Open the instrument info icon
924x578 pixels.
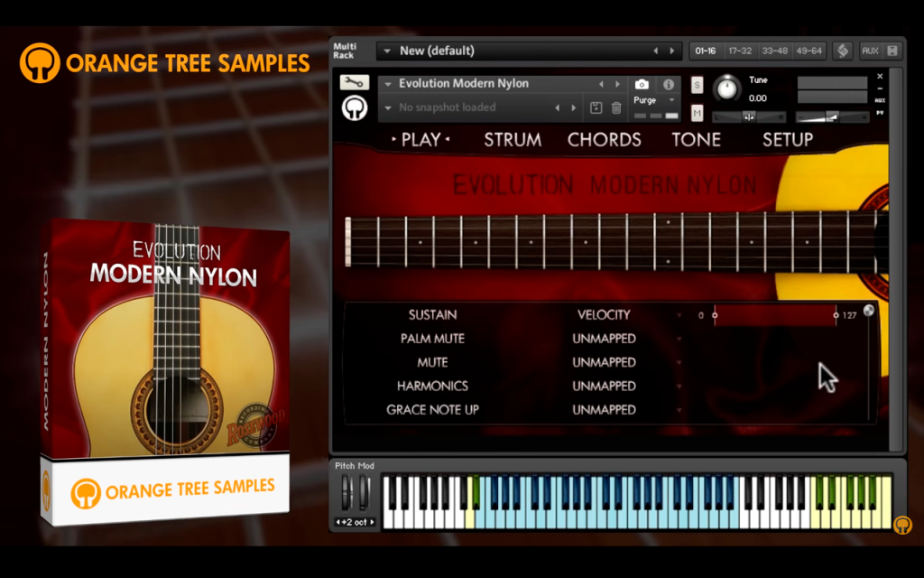(x=669, y=84)
